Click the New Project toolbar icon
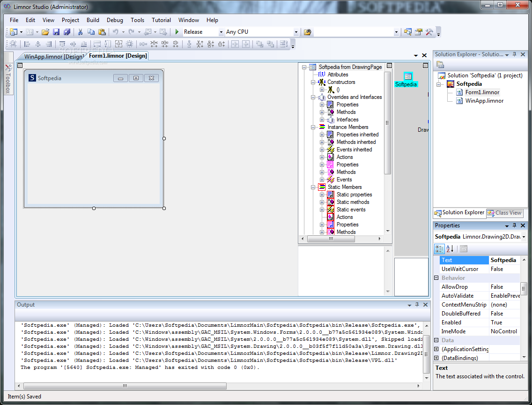This screenshot has height=405, width=532. [14, 32]
